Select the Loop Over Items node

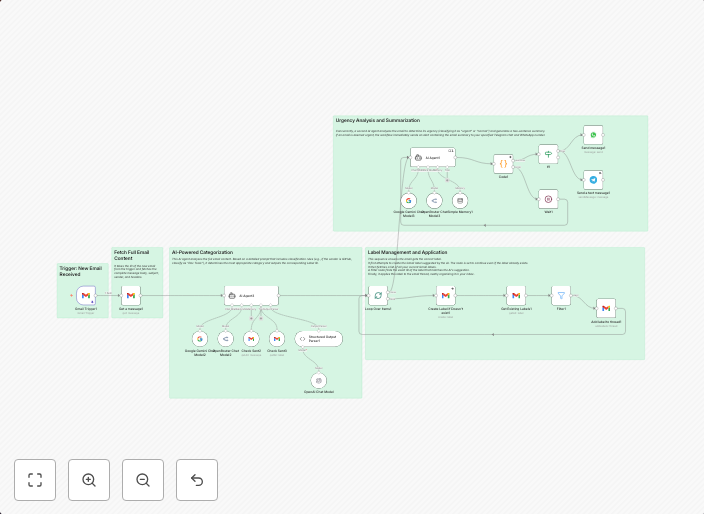[378, 295]
